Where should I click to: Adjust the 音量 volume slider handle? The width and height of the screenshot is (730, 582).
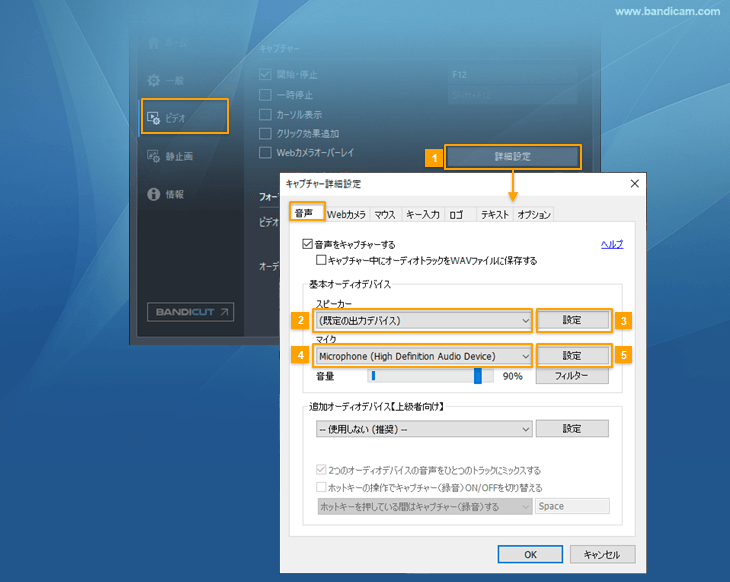[x=478, y=376]
